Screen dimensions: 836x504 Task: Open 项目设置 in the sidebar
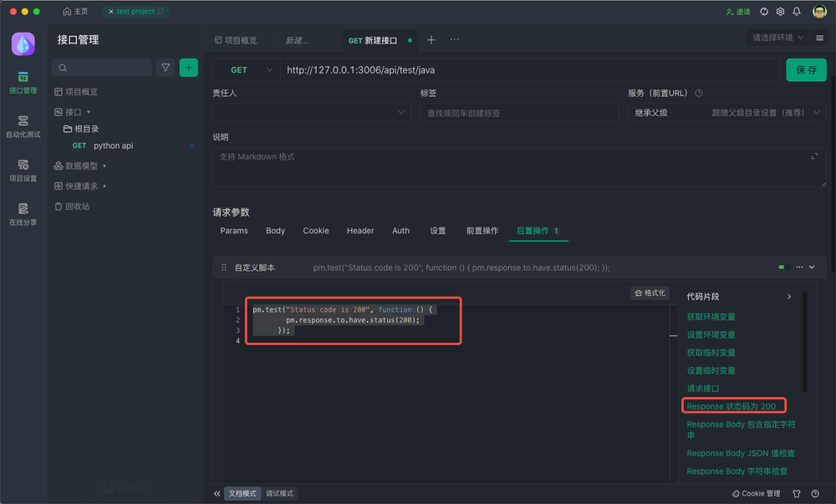coord(23,170)
